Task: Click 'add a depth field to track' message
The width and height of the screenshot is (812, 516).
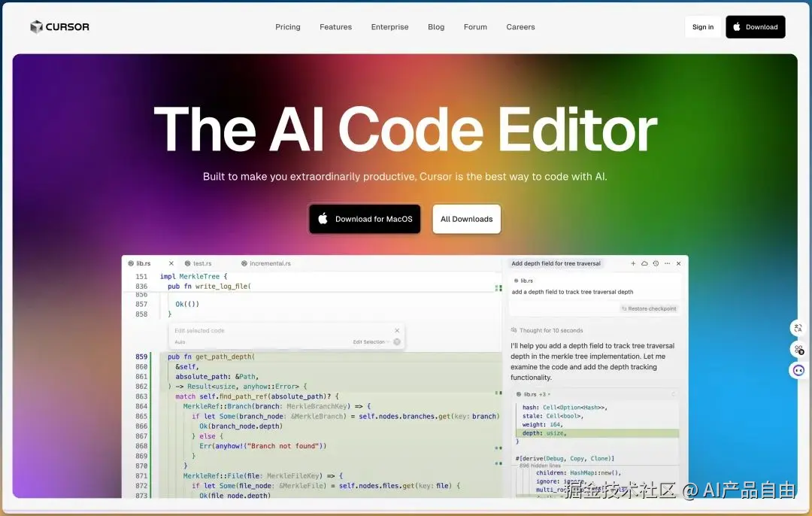Action: pos(572,292)
